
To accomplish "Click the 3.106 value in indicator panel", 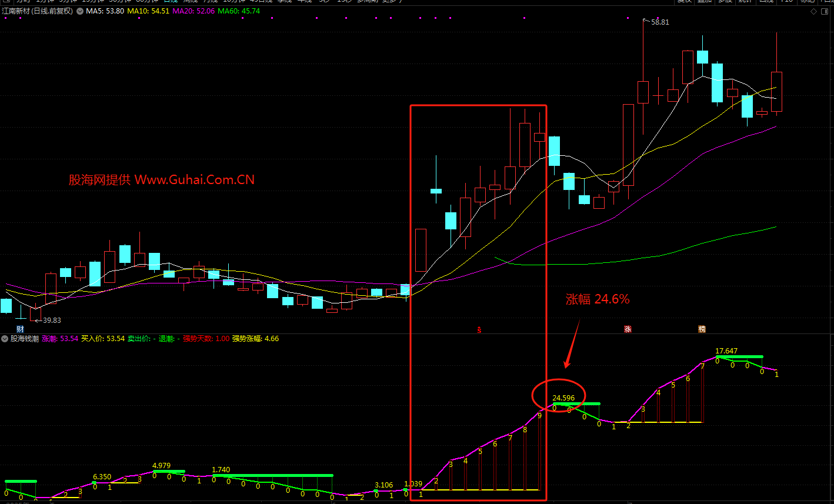I will point(383,485).
